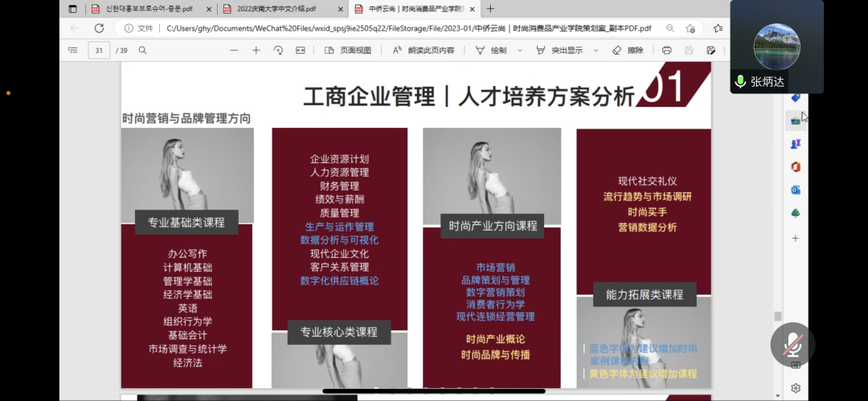Zoom out using the minus button
This screenshot has width=868, height=401.
coord(234,50)
